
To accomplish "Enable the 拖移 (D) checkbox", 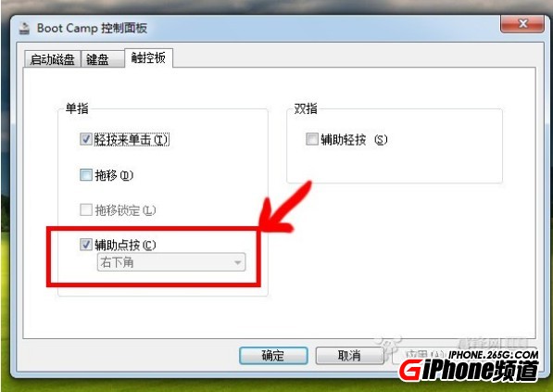I will pyautogui.click(x=86, y=174).
